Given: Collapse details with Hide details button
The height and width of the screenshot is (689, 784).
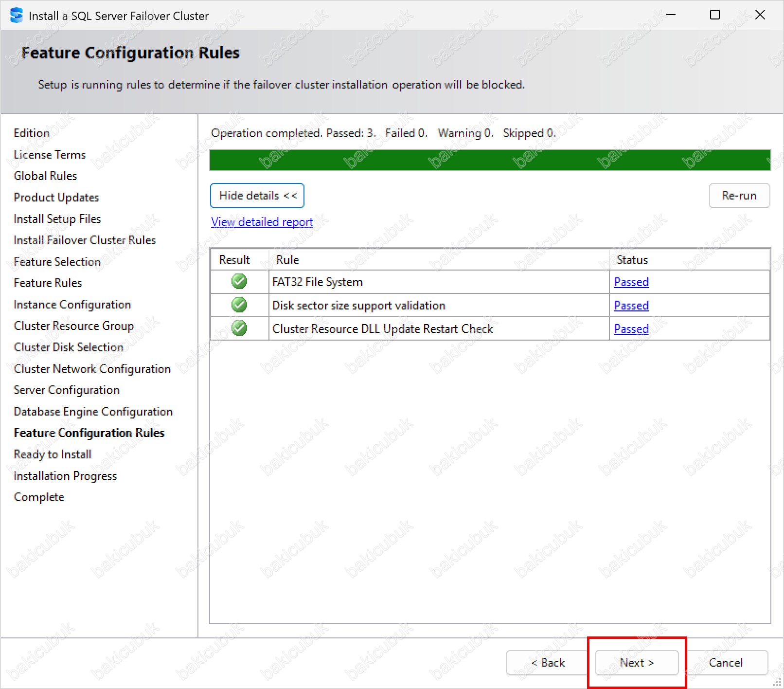Looking at the screenshot, I should click(257, 196).
